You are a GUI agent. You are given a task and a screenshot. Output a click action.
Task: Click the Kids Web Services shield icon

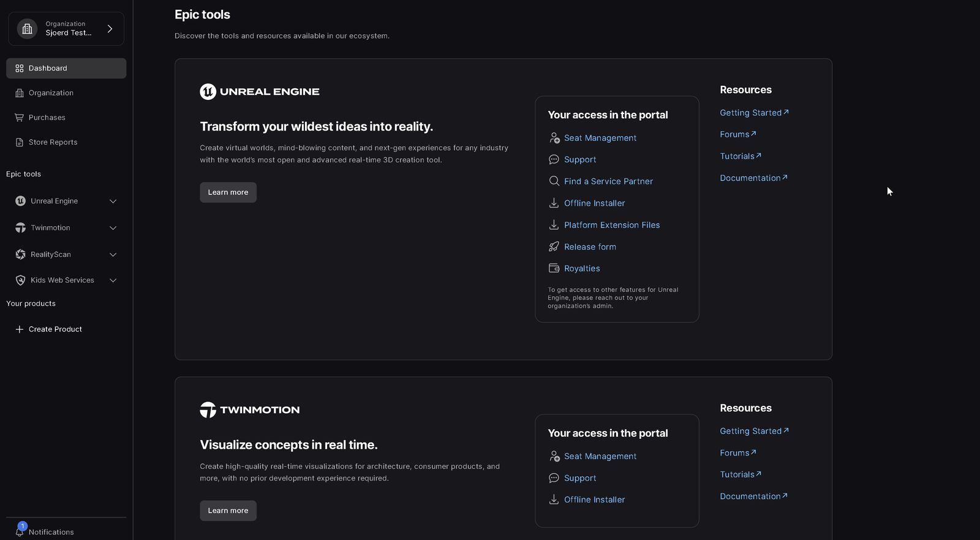pyautogui.click(x=20, y=280)
